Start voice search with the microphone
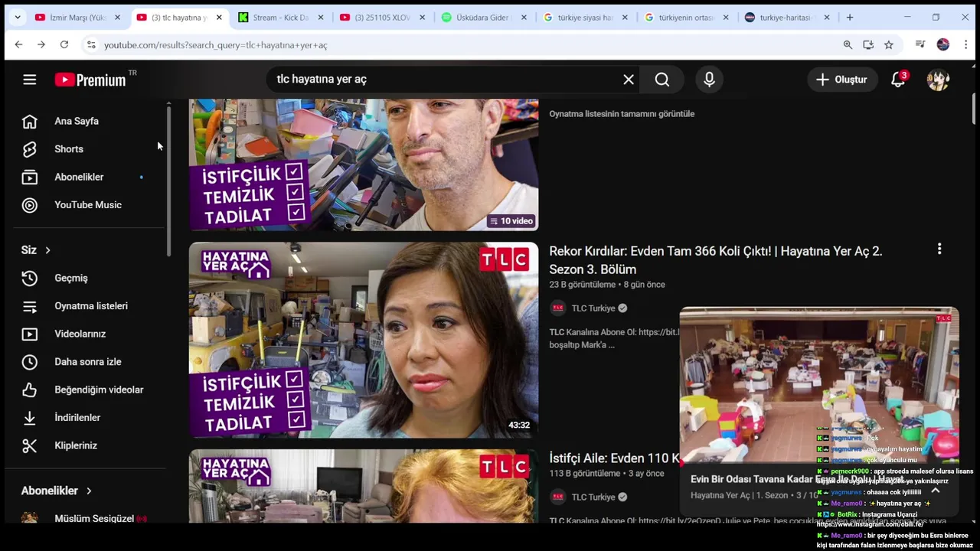The image size is (980, 551). tap(709, 80)
